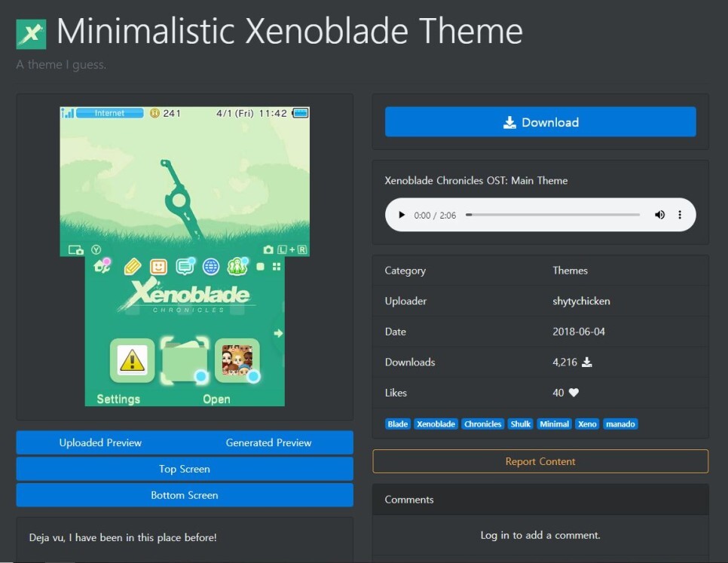Switch to Uploaded Preview
728x563 pixels.
pos(100,442)
